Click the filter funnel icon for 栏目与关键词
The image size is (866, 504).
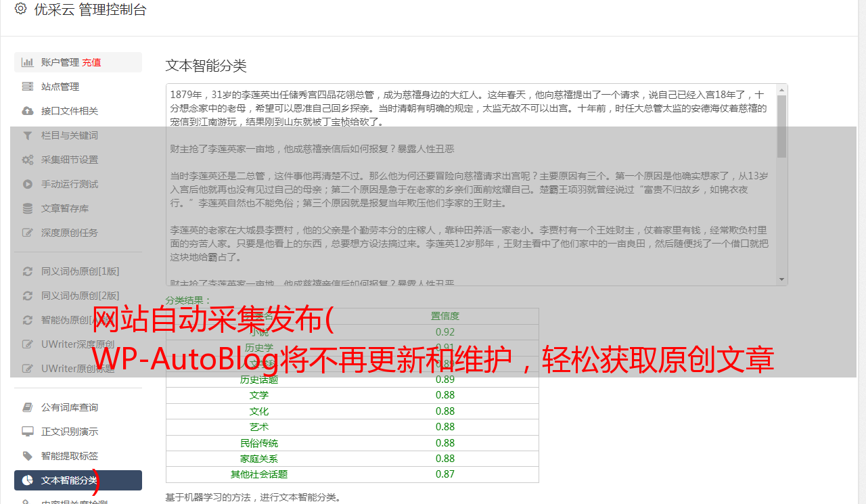click(x=28, y=135)
